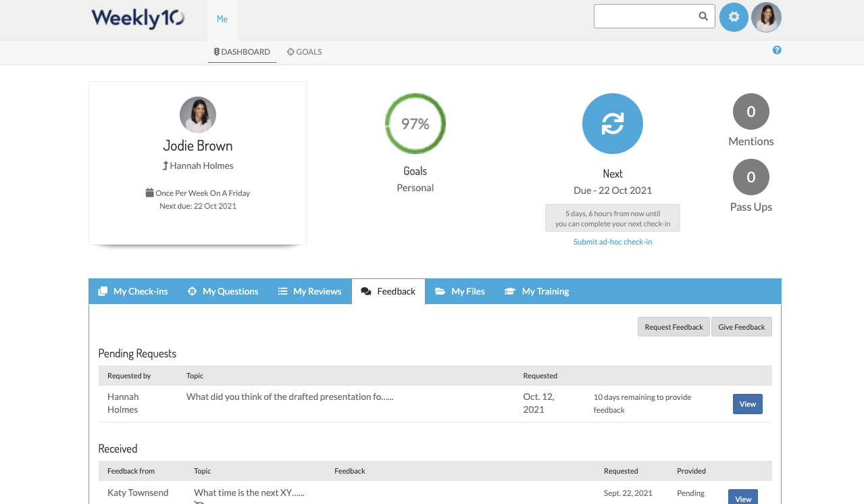Click the Dashboard grid icon

point(215,51)
